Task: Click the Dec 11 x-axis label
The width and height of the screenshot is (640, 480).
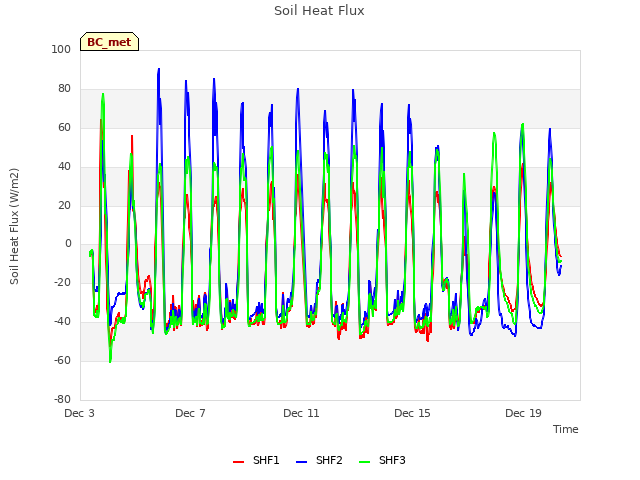Action: (x=301, y=413)
